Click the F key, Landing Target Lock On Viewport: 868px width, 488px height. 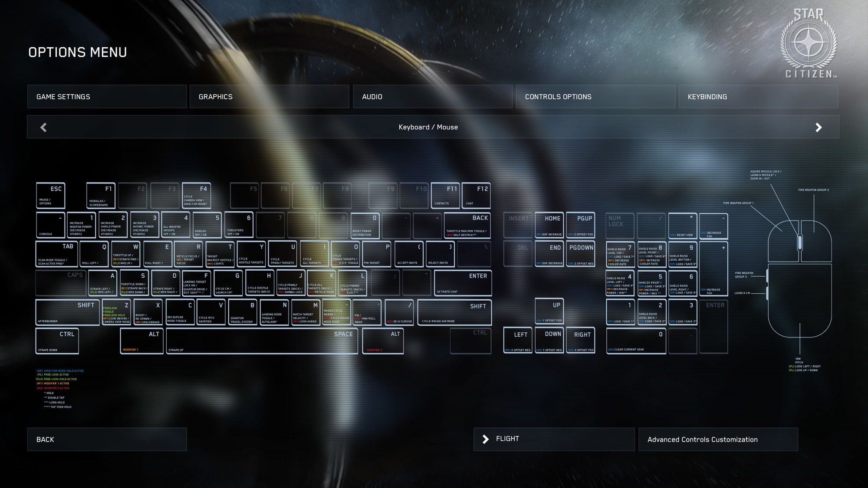197,283
